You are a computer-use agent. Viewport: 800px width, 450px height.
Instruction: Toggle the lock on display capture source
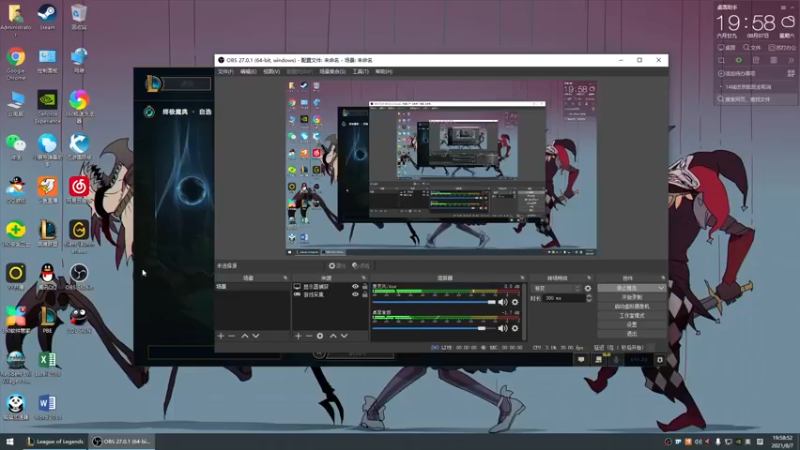[365, 287]
